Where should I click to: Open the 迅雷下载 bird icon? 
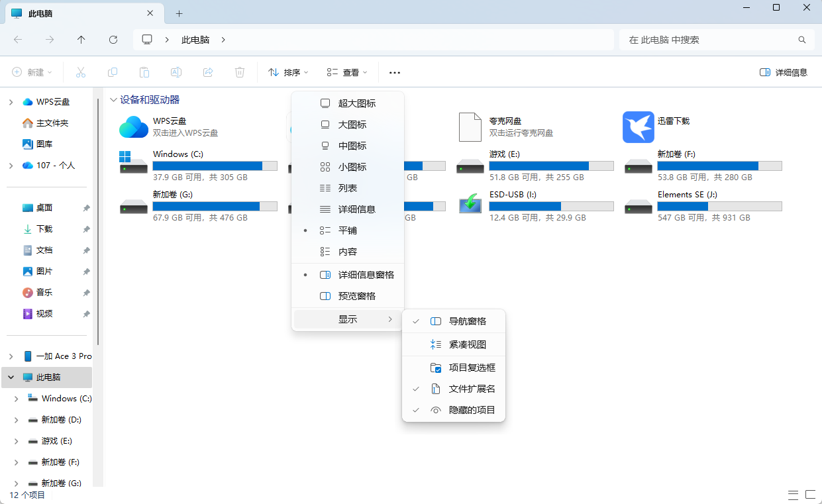tap(638, 127)
